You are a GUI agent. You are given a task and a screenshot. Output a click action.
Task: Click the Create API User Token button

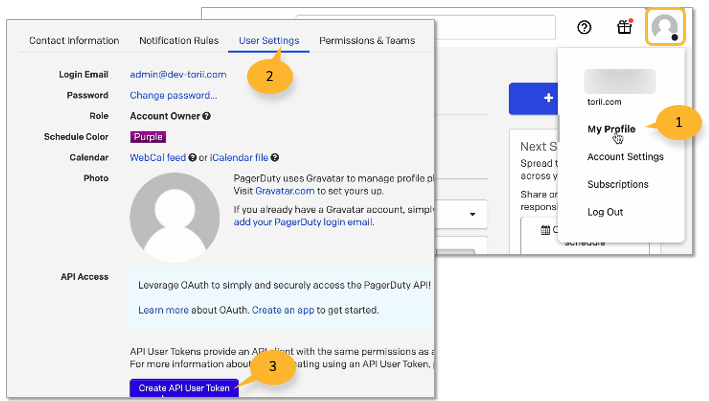pos(184,388)
